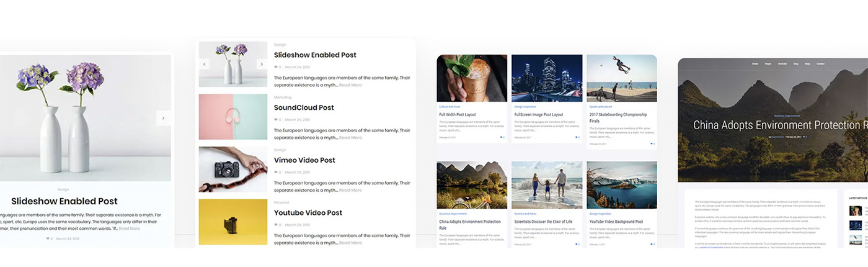This screenshot has width=868, height=267.
Task: Click Read More under Youtube Video Post
Action: (350, 243)
